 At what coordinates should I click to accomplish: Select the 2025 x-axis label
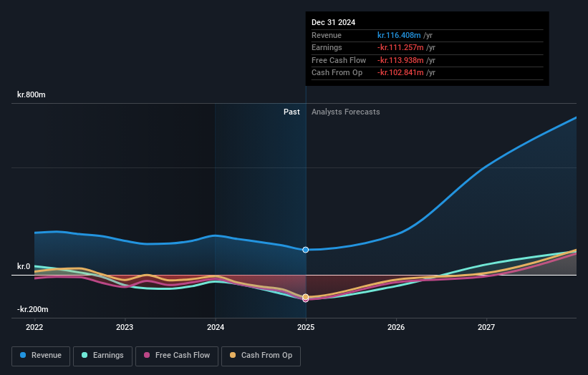click(306, 327)
